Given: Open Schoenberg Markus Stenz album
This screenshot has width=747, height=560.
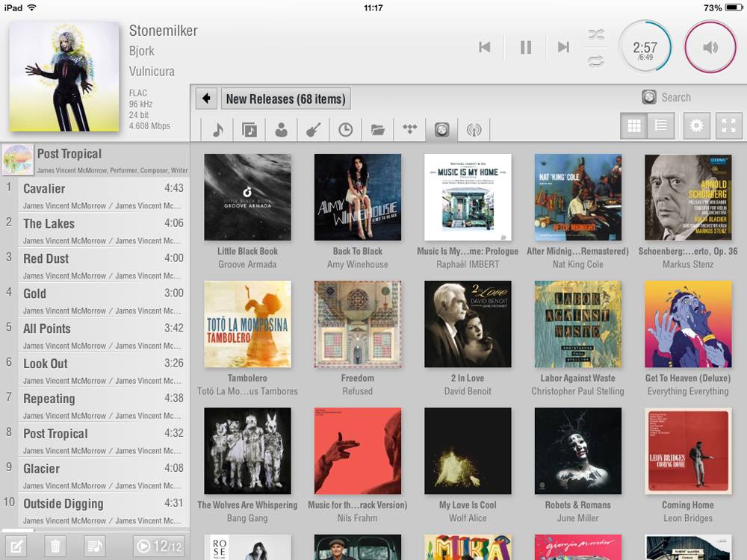Looking at the screenshot, I should click(688, 196).
